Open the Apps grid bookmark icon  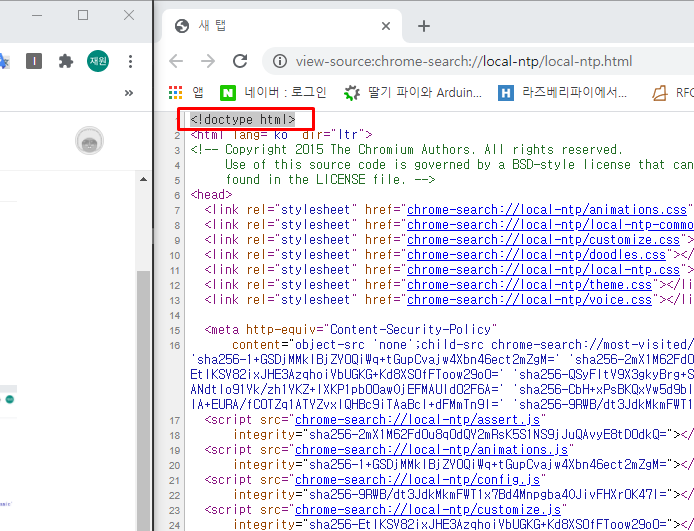point(176,92)
